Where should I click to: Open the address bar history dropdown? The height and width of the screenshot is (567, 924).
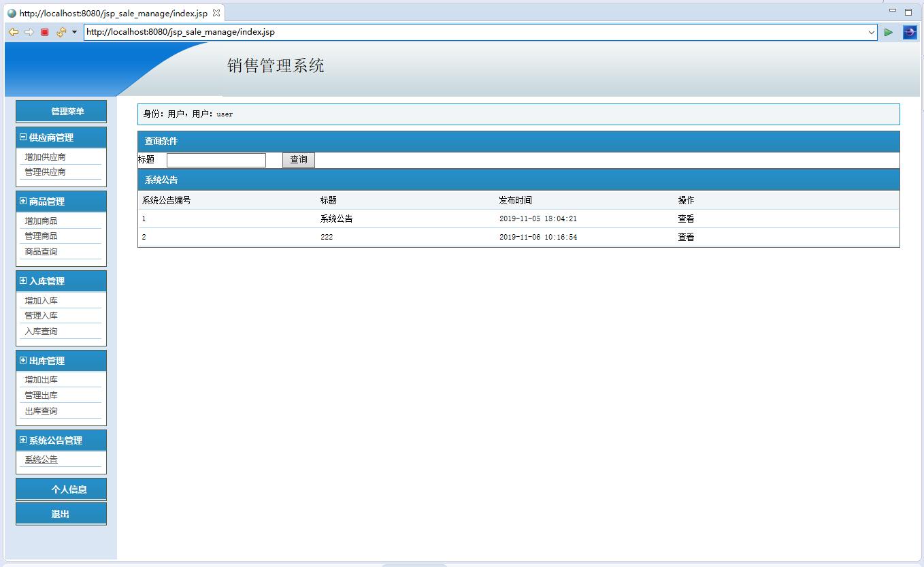click(x=872, y=32)
